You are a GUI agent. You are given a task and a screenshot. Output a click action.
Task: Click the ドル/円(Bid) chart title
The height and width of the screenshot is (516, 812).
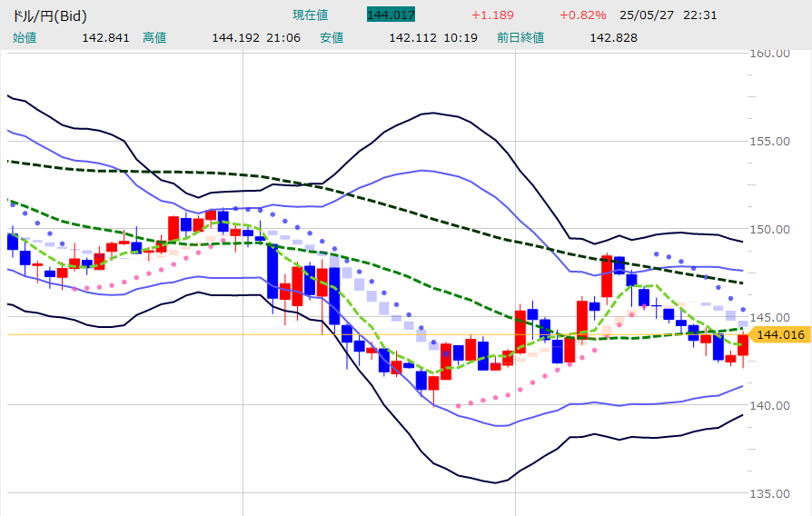click(x=50, y=16)
